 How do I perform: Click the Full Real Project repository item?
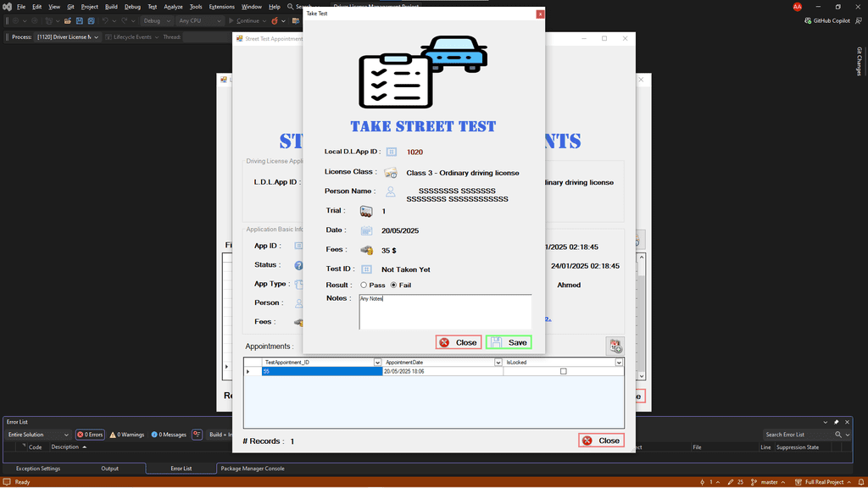[x=822, y=482]
